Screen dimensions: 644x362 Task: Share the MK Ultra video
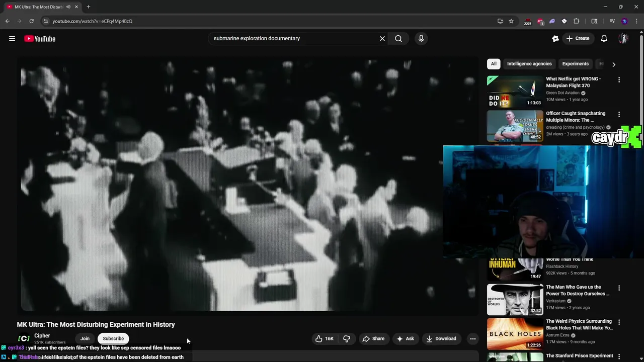[x=373, y=339]
